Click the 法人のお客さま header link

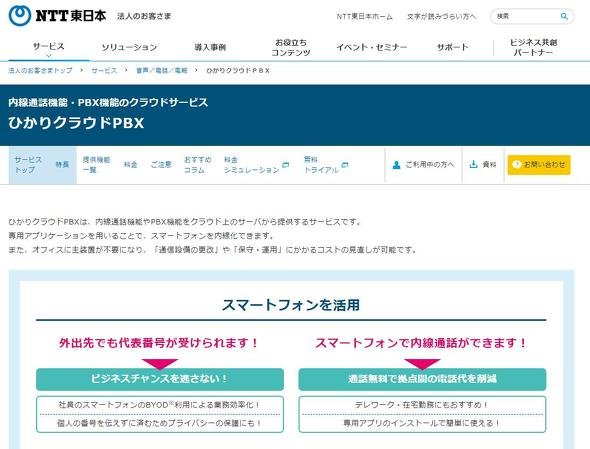click(x=144, y=16)
